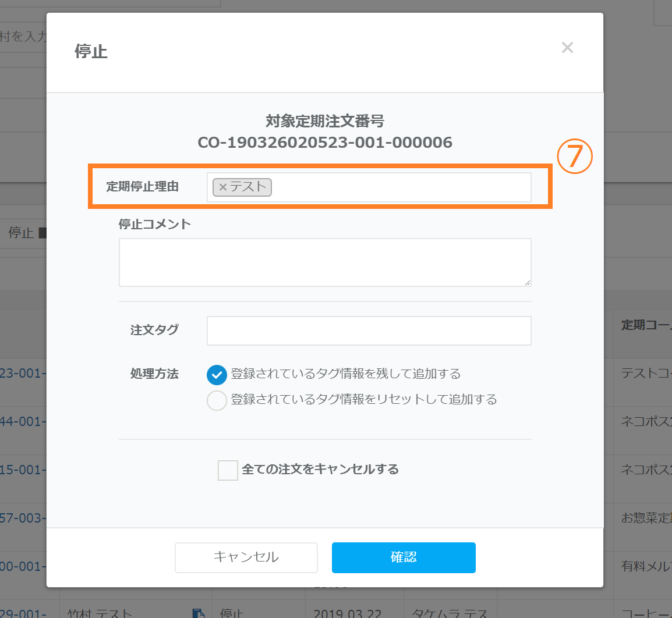Screen dimensions: 672x618
Task: Remove the テスト tag from stop reason
Action: click(222, 187)
